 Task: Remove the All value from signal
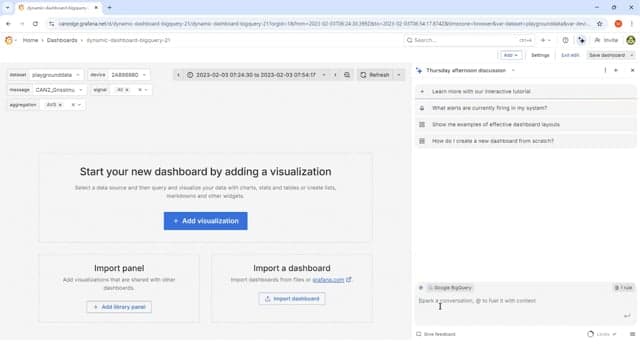127,90
